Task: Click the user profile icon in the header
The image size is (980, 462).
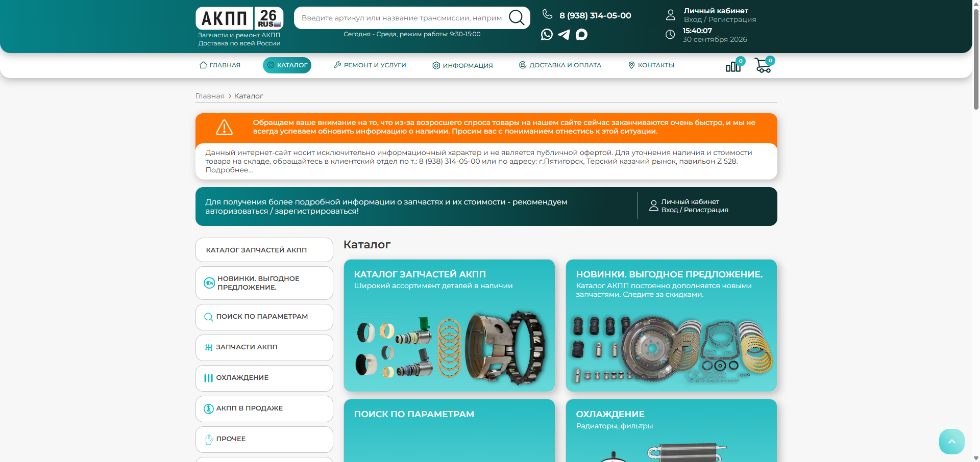Action: coord(671,15)
